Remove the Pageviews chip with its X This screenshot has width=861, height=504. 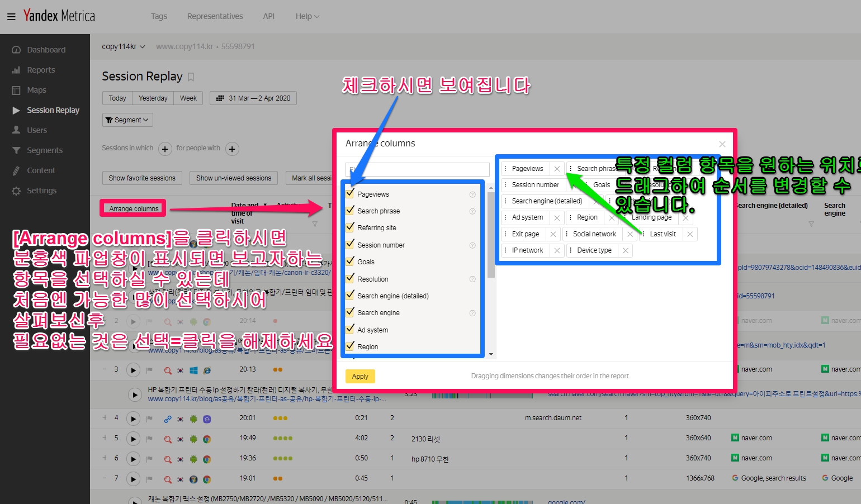(x=557, y=169)
